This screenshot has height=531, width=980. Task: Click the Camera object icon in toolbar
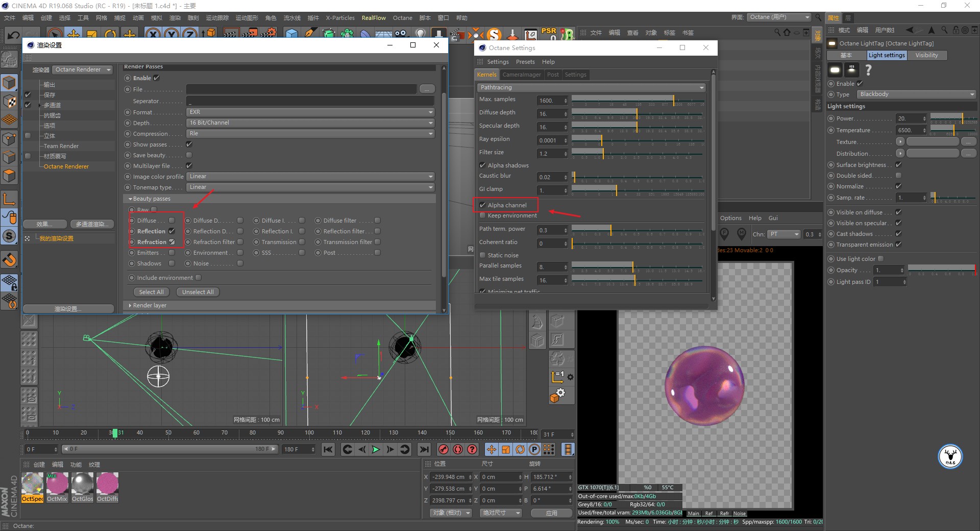tap(401, 34)
